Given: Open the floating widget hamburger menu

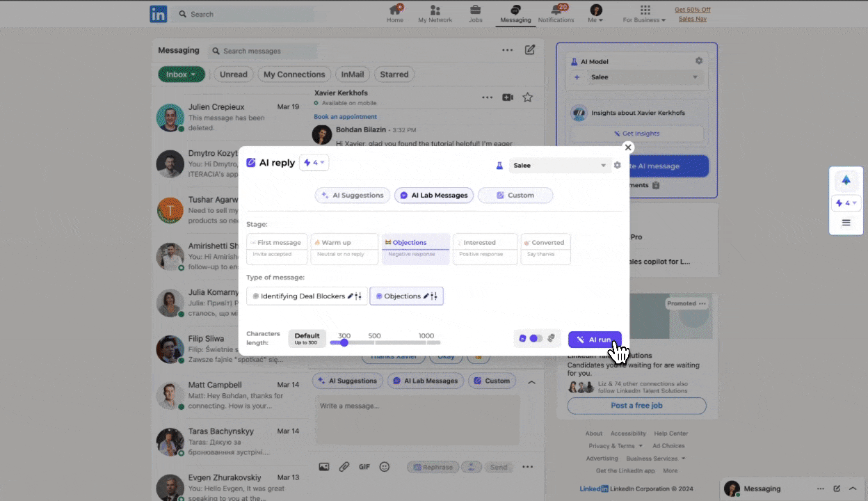Looking at the screenshot, I should (x=846, y=223).
